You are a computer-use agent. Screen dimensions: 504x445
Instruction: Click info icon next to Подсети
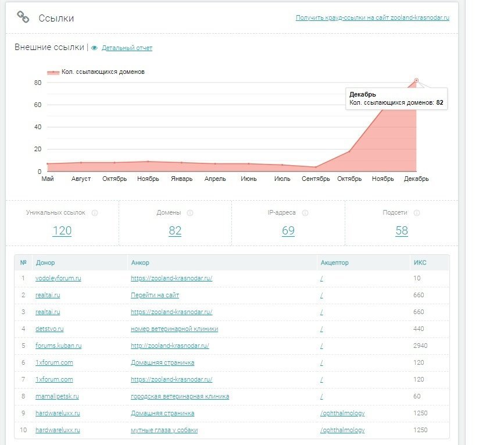point(417,213)
